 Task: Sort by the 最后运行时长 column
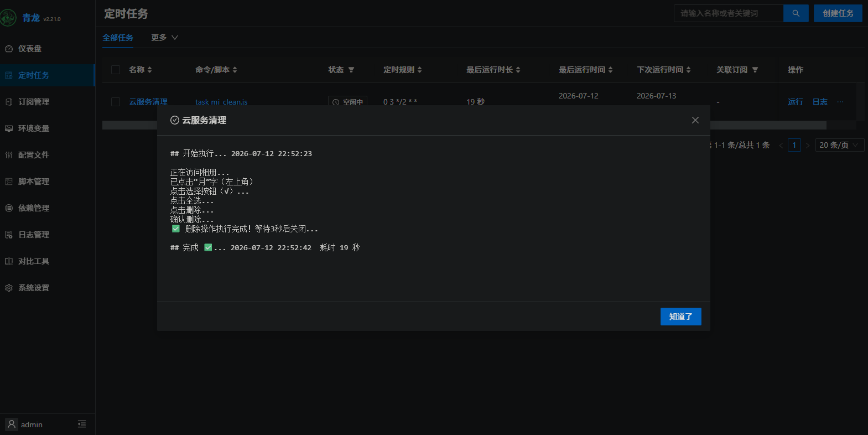pyautogui.click(x=493, y=70)
